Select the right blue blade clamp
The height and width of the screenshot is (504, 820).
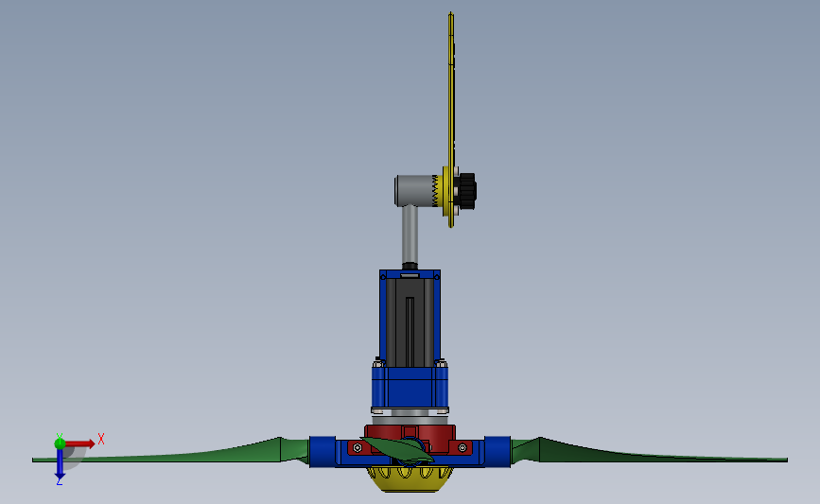pyautogui.click(x=497, y=452)
